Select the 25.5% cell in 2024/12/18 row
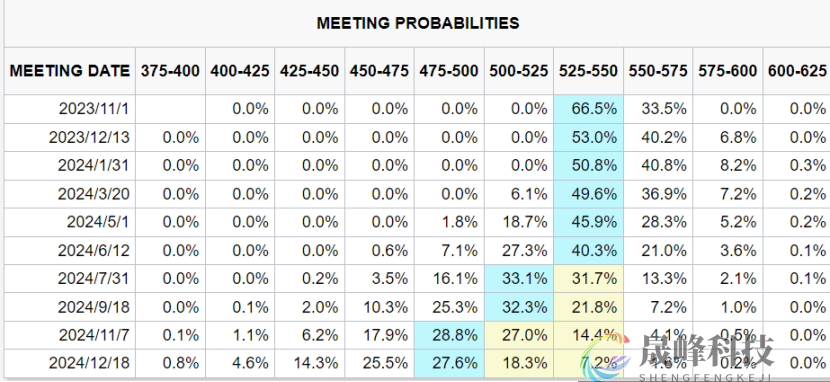 pyautogui.click(x=380, y=363)
